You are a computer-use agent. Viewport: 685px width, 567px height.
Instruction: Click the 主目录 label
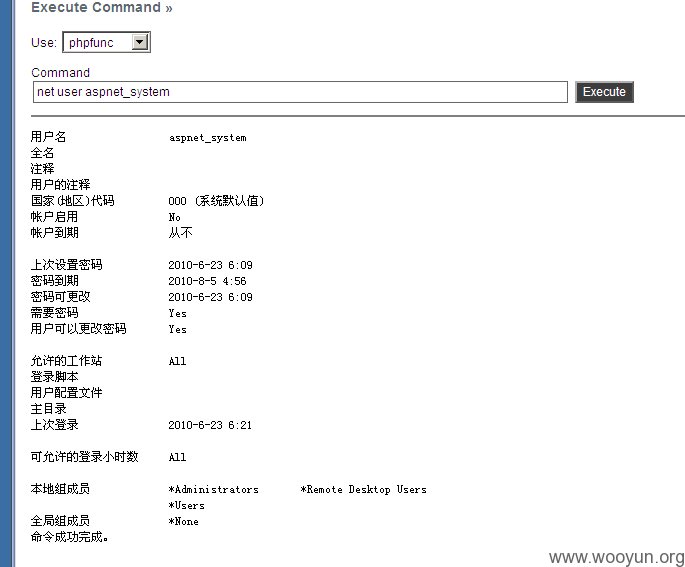[x=48, y=409]
